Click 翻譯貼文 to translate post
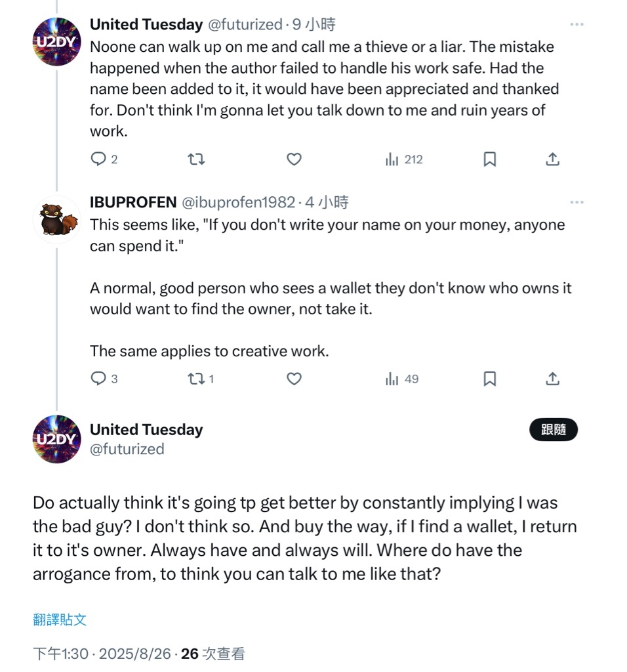627x672 pixels. pyautogui.click(x=60, y=619)
